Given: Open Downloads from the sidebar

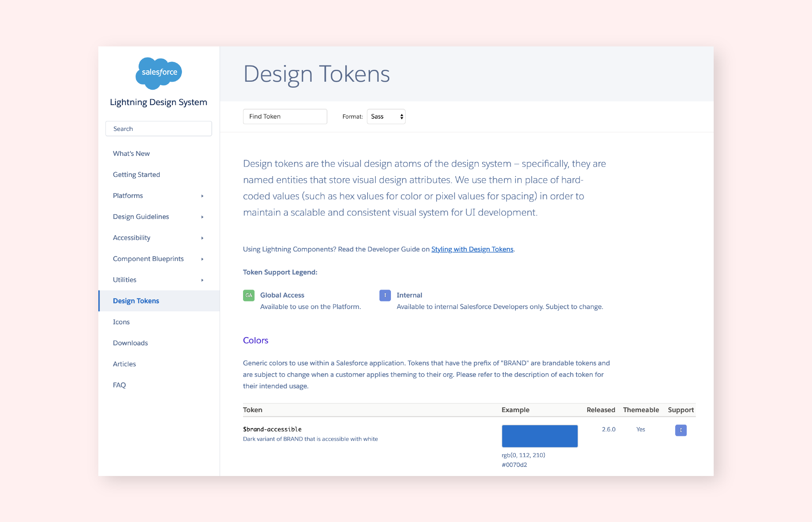Looking at the screenshot, I should coord(130,343).
